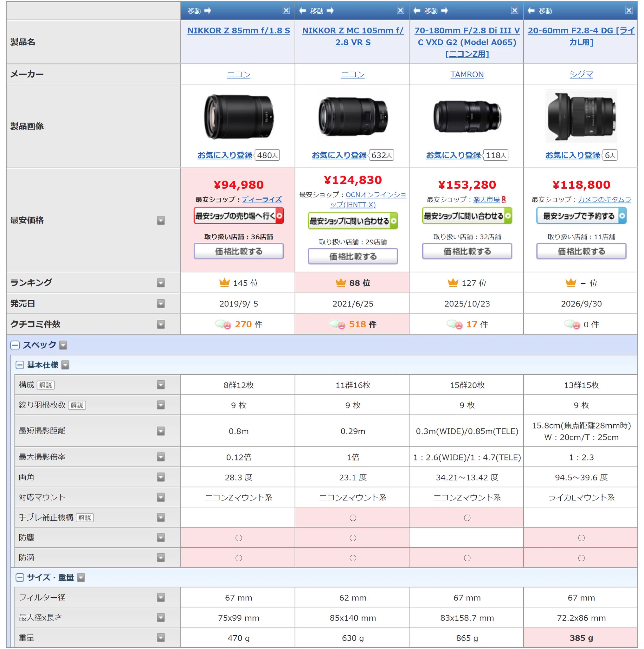Open sort dropdown on 構成 row
The height and width of the screenshot is (649, 644).
click(x=161, y=385)
